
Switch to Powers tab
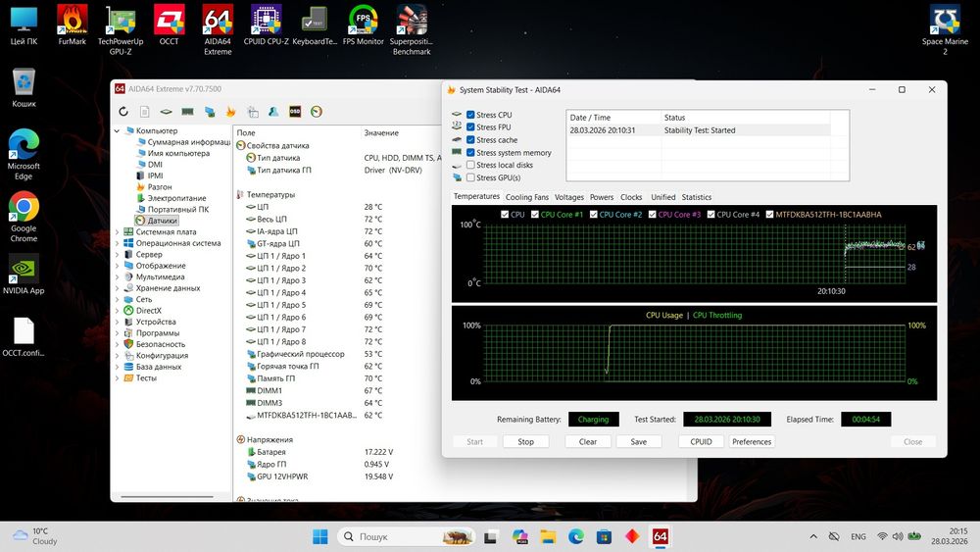602,197
